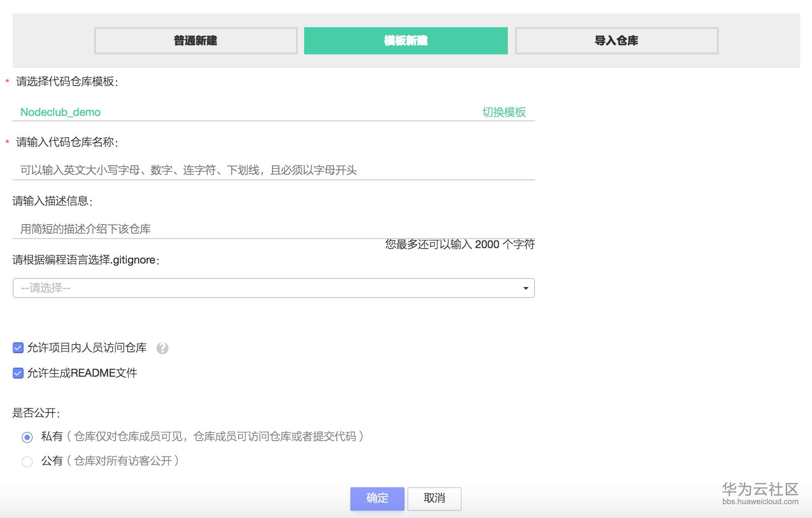Click the 切换模板 link
812x518 pixels.
pos(504,112)
